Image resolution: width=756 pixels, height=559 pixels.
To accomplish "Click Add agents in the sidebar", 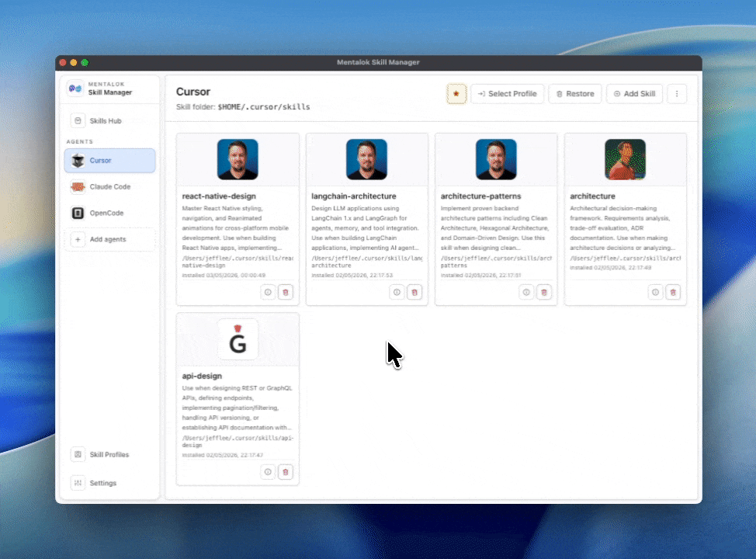I will 110,239.
